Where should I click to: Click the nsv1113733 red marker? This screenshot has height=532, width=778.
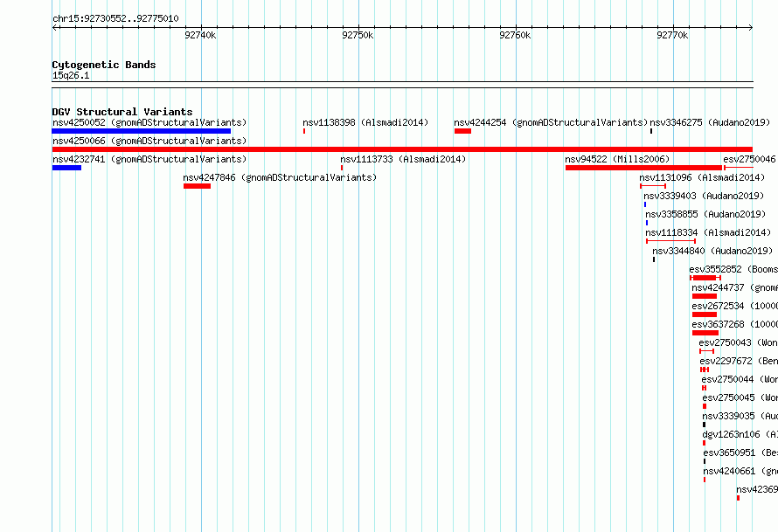342,168
